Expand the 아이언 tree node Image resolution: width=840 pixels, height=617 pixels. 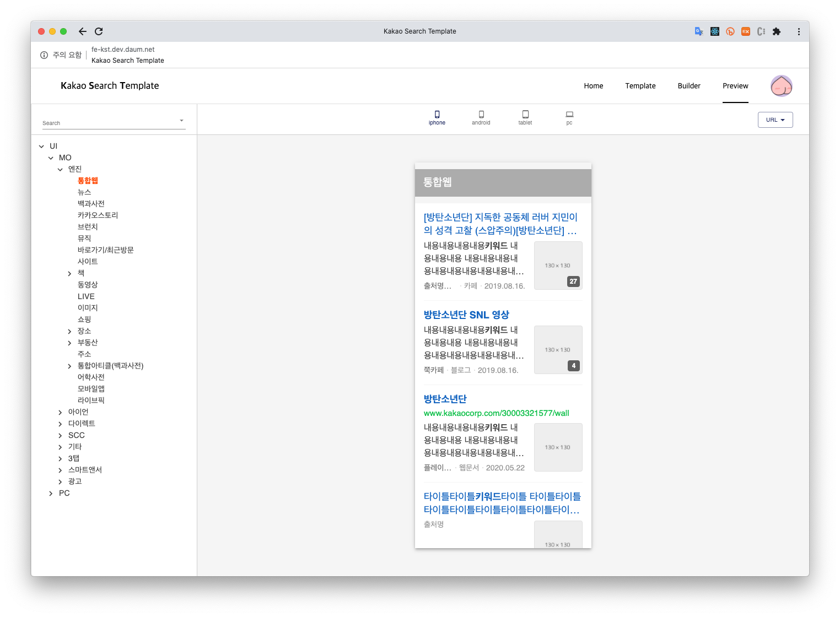click(x=60, y=413)
